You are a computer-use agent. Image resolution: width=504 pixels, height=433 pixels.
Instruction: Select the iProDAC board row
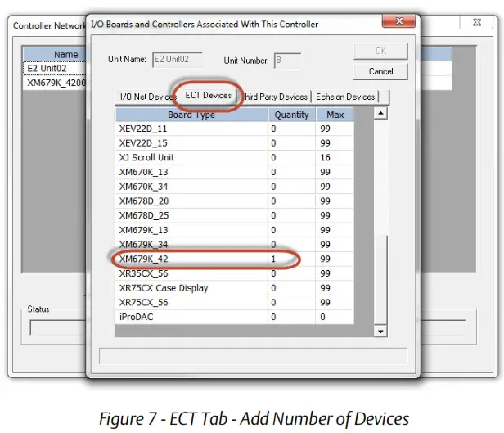[x=235, y=317]
